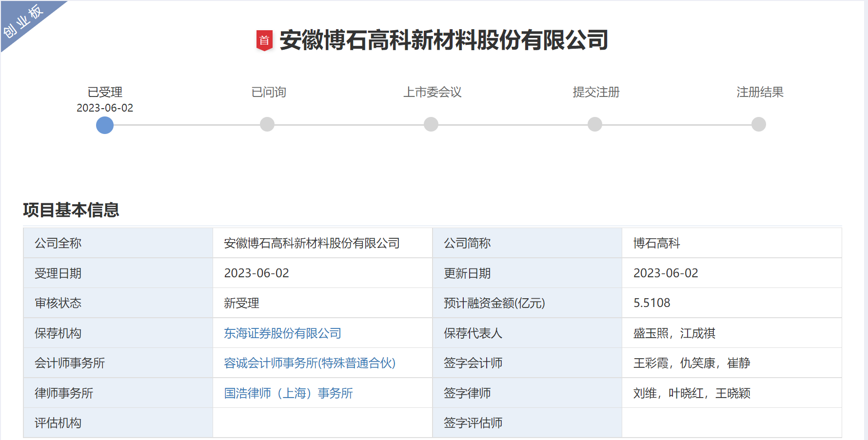The image size is (868, 440).
Task: Click the 审核状态 value 新受理
Action: click(241, 303)
